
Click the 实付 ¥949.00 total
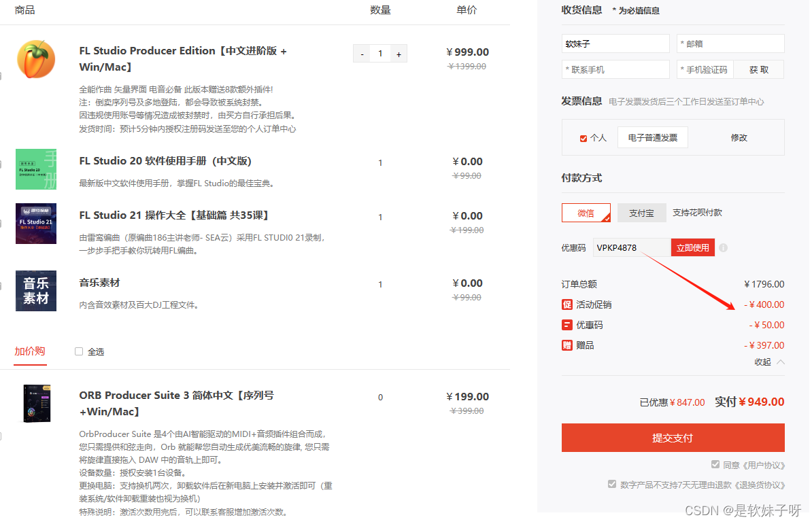[x=749, y=402]
